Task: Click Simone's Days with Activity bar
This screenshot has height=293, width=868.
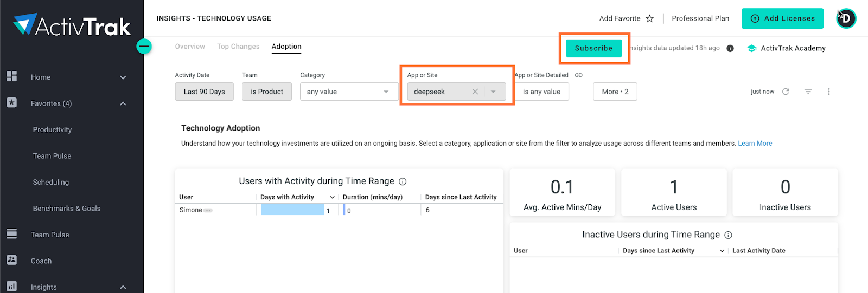Action: (292, 210)
